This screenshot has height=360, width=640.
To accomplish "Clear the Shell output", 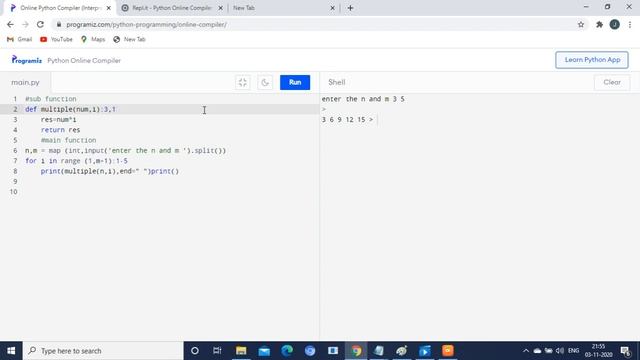I will tap(612, 82).
